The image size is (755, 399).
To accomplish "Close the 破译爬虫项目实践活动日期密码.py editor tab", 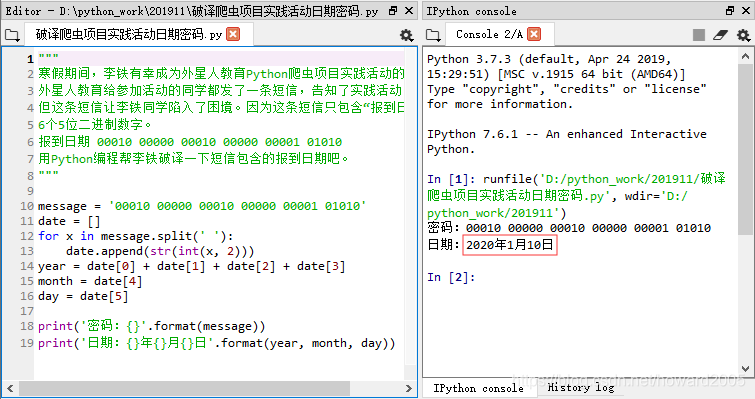I will (x=233, y=34).
